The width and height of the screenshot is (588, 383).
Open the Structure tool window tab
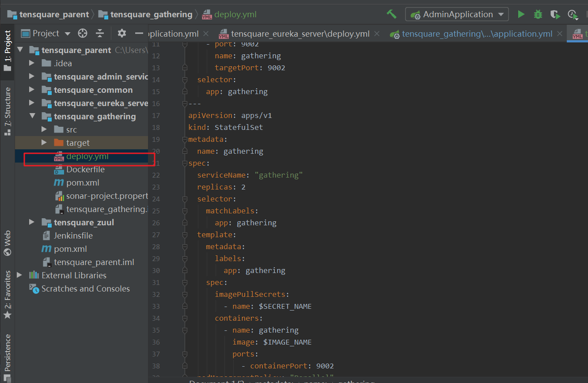[x=8, y=111]
